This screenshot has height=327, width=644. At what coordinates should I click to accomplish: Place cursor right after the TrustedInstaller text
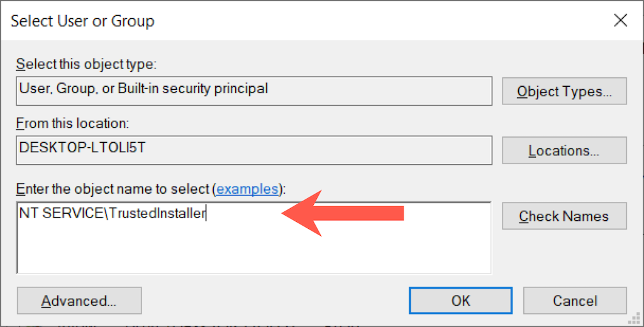pos(207,214)
